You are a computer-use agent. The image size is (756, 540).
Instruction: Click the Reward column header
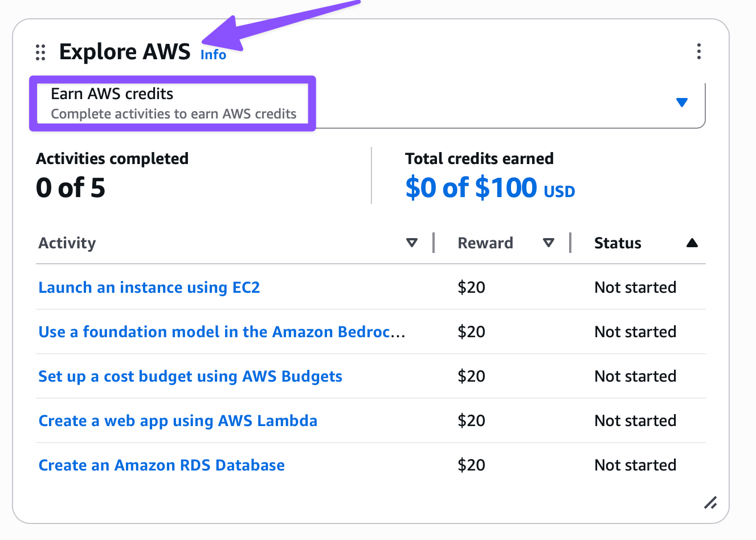(485, 243)
